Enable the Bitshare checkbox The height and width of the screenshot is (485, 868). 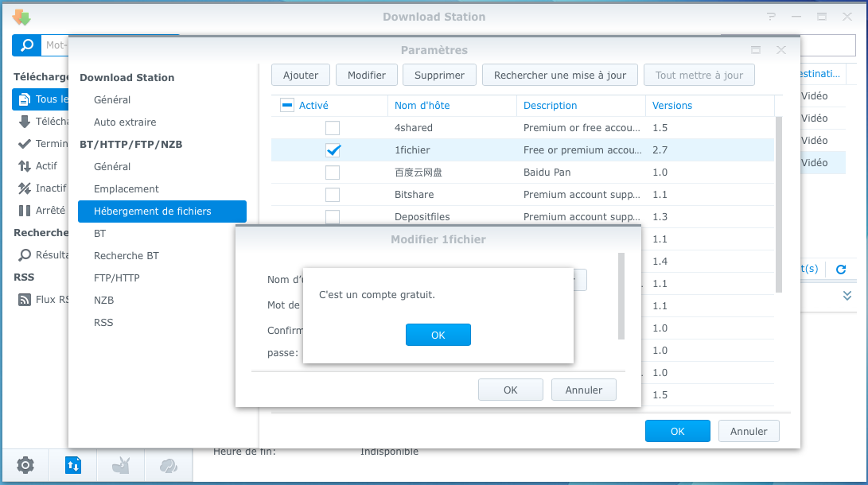click(x=332, y=195)
